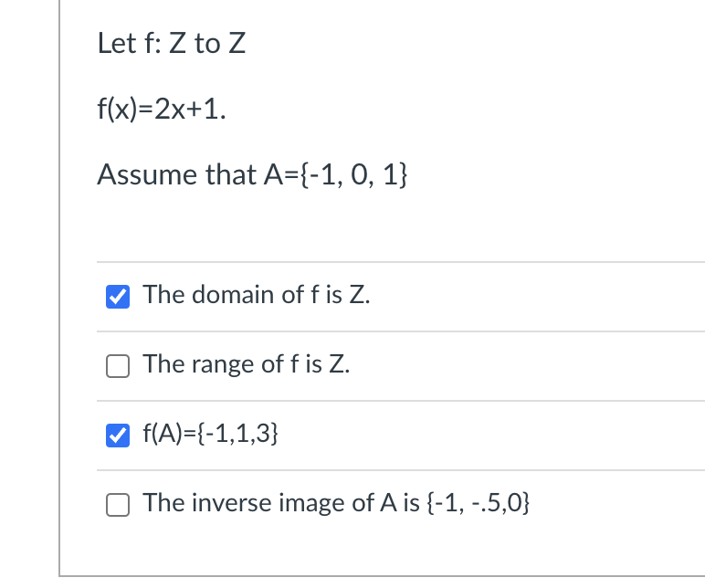Uncheck "The domain of f is Z" checkbox
The width and height of the screenshot is (705, 588).
point(118,297)
